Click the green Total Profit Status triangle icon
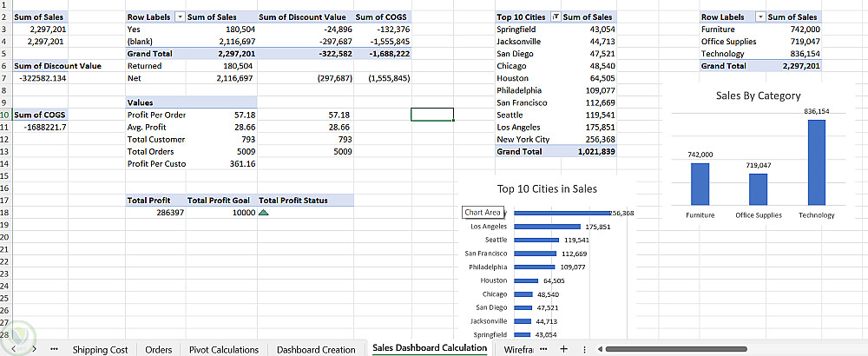The image size is (868, 356). pyautogui.click(x=264, y=212)
